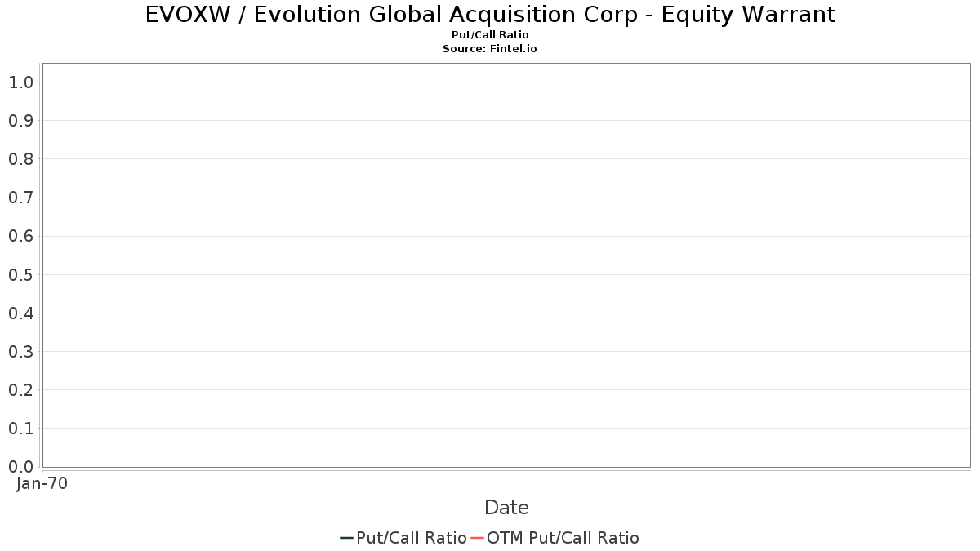Viewport: 980px width, 551px height.
Task: Click the 0.9 y-axis label
Action: point(20,121)
